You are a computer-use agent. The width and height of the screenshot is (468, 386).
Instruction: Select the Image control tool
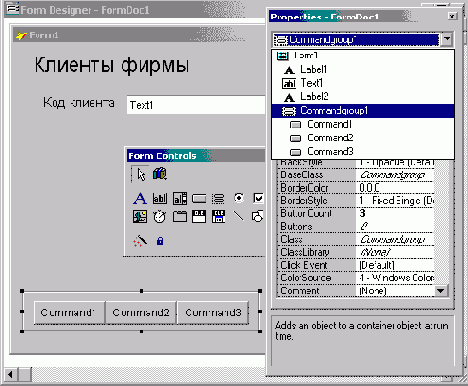click(x=140, y=217)
